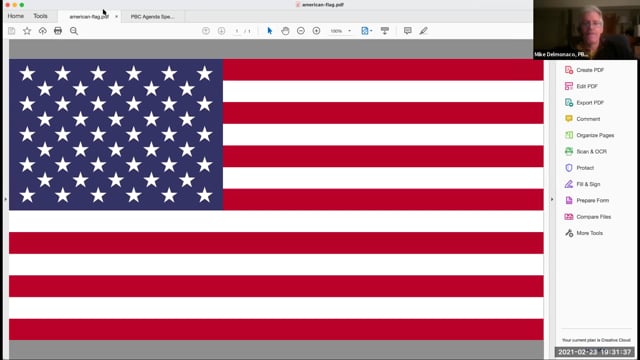
Task: Go to the next page arrow
Action: (221, 31)
